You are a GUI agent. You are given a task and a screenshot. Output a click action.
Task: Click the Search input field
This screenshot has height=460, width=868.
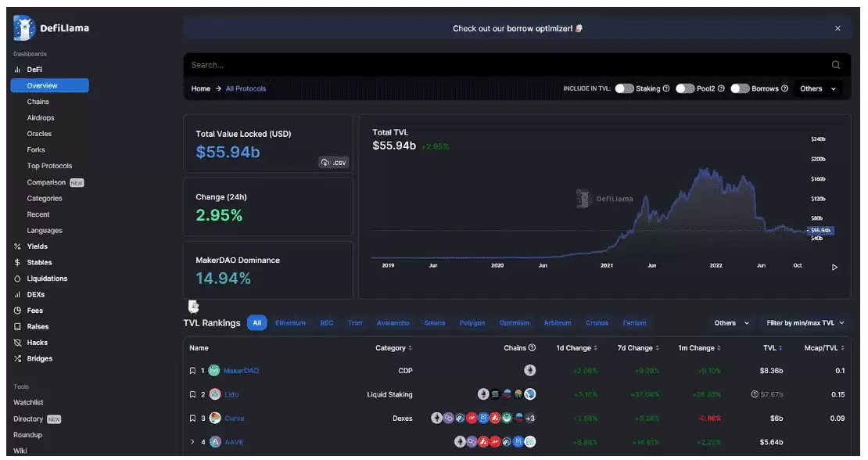(x=500, y=65)
